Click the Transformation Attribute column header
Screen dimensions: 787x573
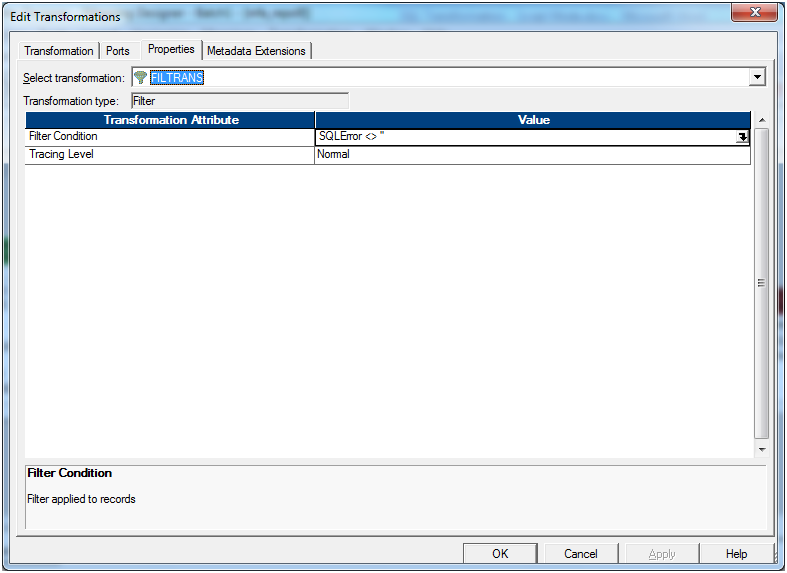coord(171,120)
